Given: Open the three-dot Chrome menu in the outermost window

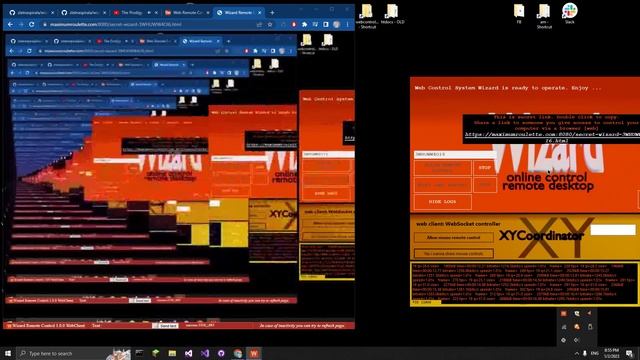Looking at the screenshot, I should (348, 24).
